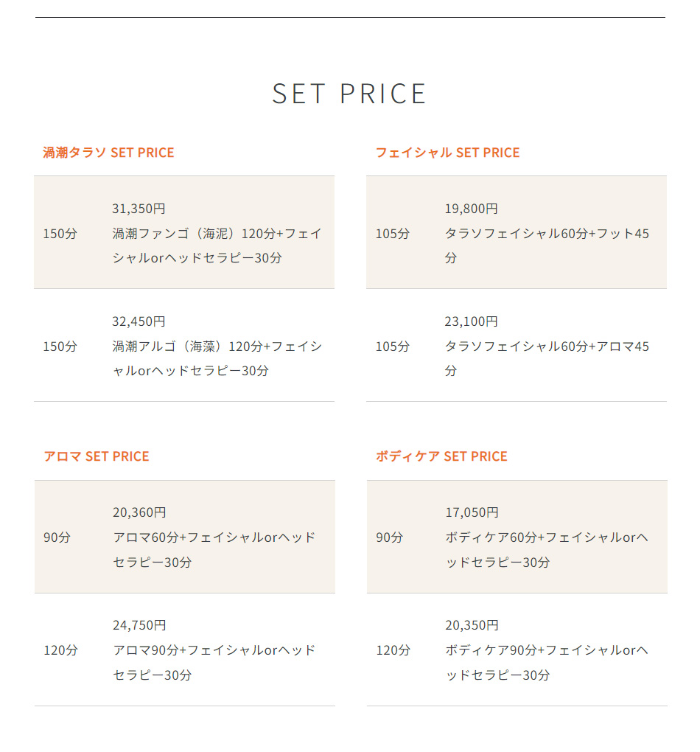The image size is (700, 752).
Task: Click the SET PRICE main heading
Action: pos(349,94)
